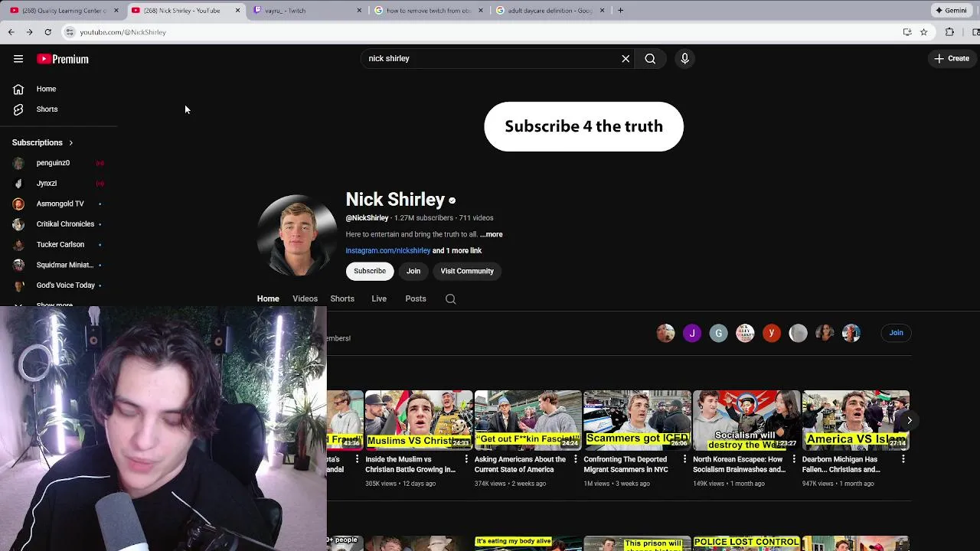
Task: Open title 'Asking Americans About the Current State'
Action: (520, 465)
